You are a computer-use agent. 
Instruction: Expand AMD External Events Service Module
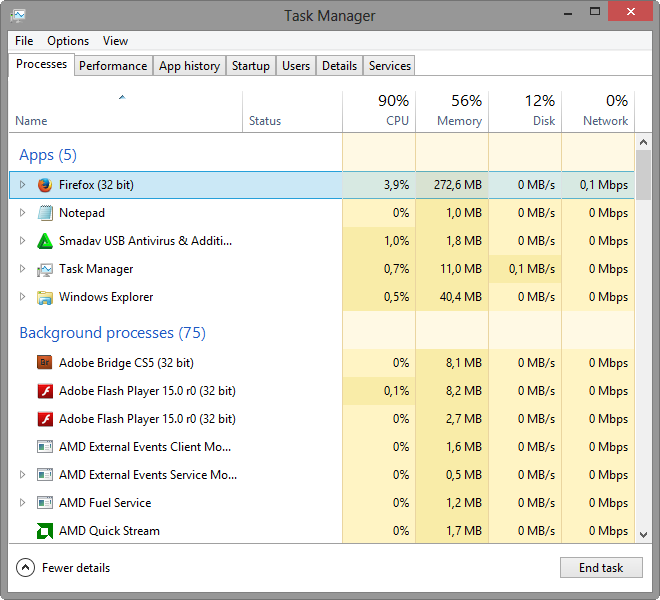(x=22, y=475)
